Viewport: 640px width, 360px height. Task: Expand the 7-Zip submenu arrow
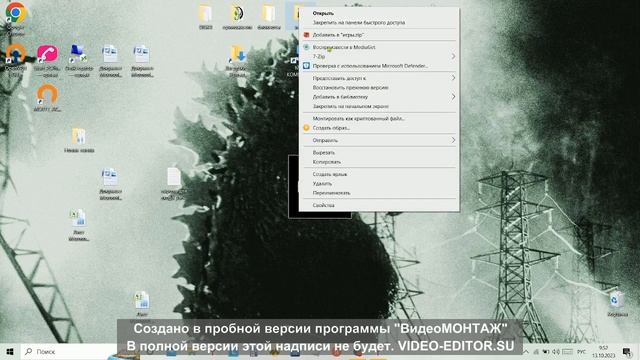coord(453,56)
